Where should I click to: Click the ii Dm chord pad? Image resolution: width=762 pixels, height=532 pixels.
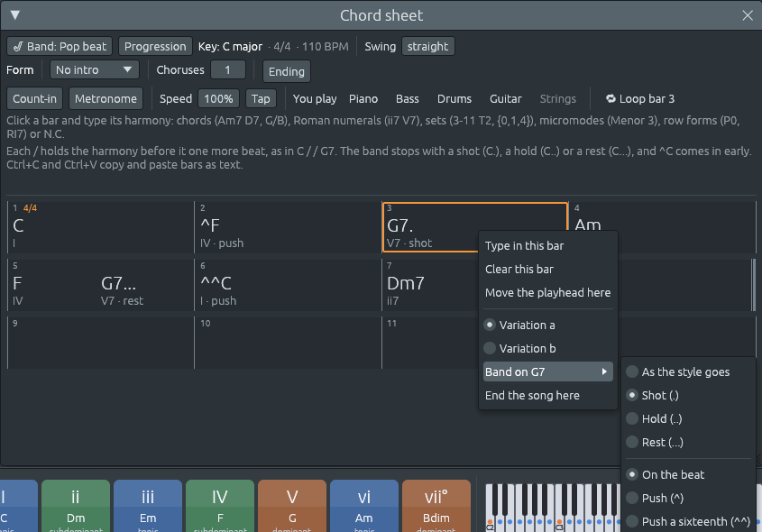click(76, 506)
